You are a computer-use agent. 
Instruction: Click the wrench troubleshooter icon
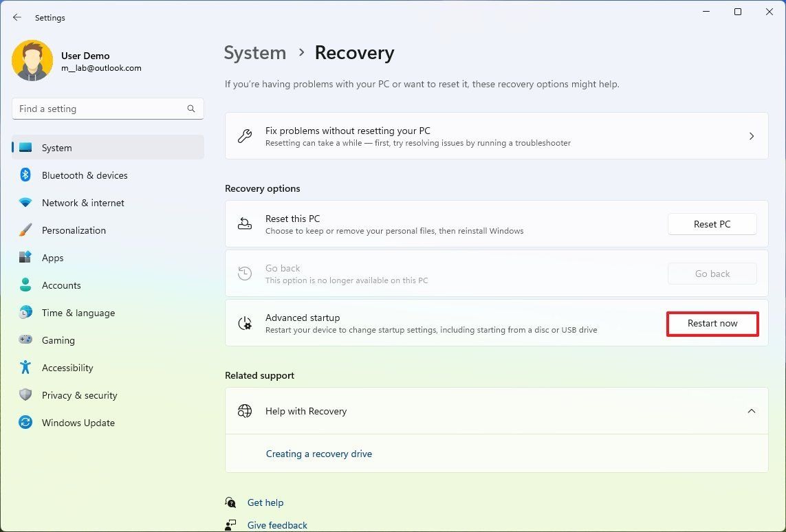point(245,136)
